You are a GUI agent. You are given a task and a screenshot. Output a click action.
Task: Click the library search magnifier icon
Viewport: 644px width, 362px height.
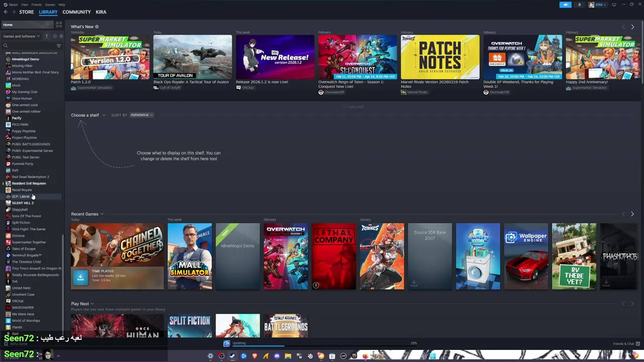point(6,46)
